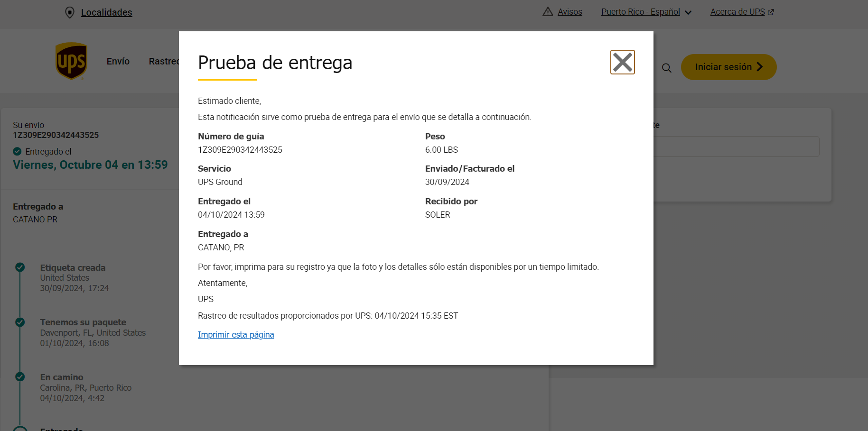Click the Rastreo de resultados timestamp line
The image size is (868, 431).
coord(328,316)
